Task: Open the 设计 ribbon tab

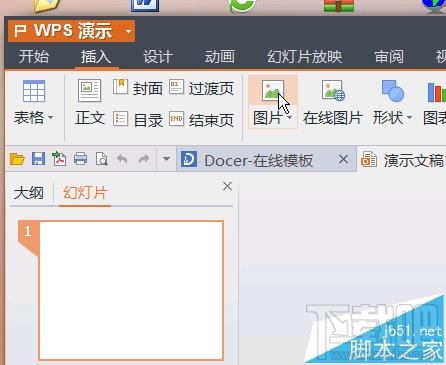Action: (158, 56)
